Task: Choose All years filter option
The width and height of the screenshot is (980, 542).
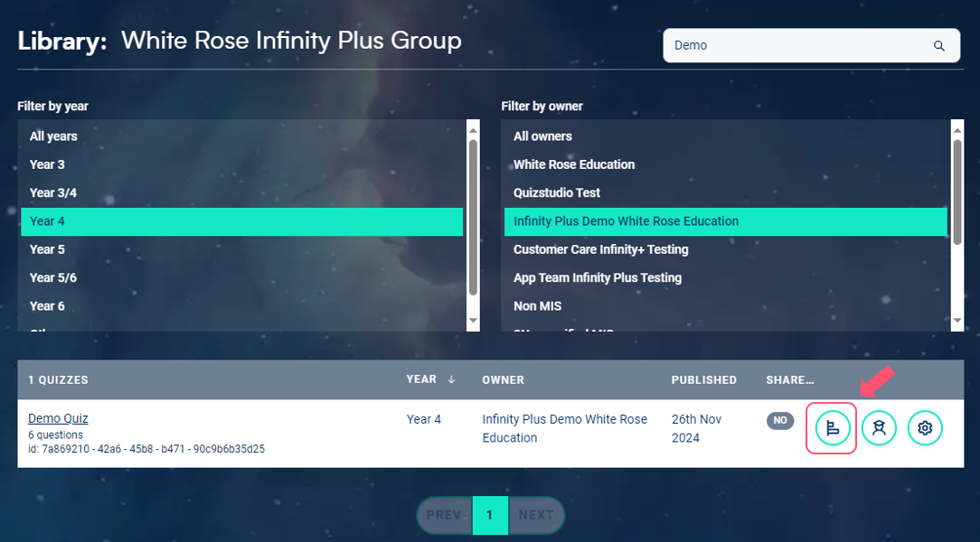Action: tap(53, 136)
